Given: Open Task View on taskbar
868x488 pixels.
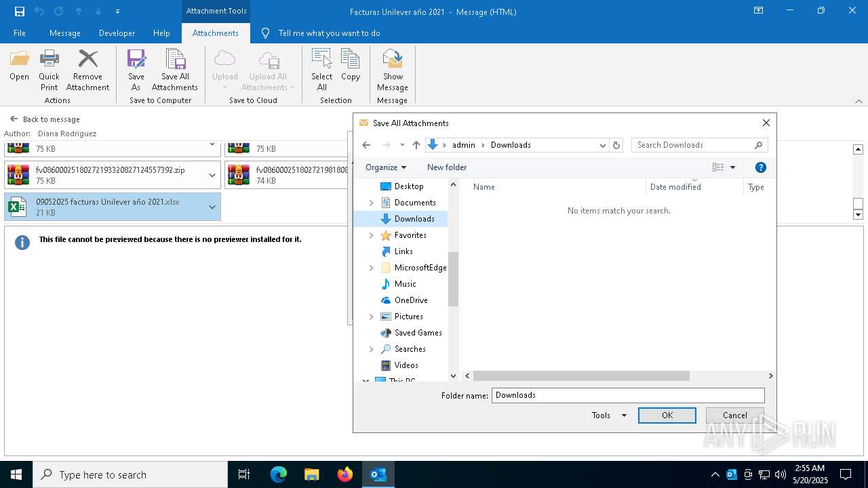Looking at the screenshot, I should 244,474.
